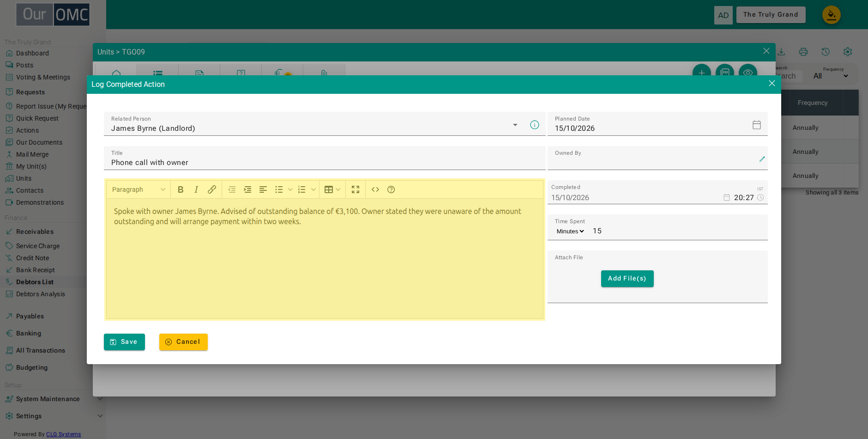The width and height of the screenshot is (868, 439).
Task: Open the Completed time clock picker
Action: (x=760, y=197)
